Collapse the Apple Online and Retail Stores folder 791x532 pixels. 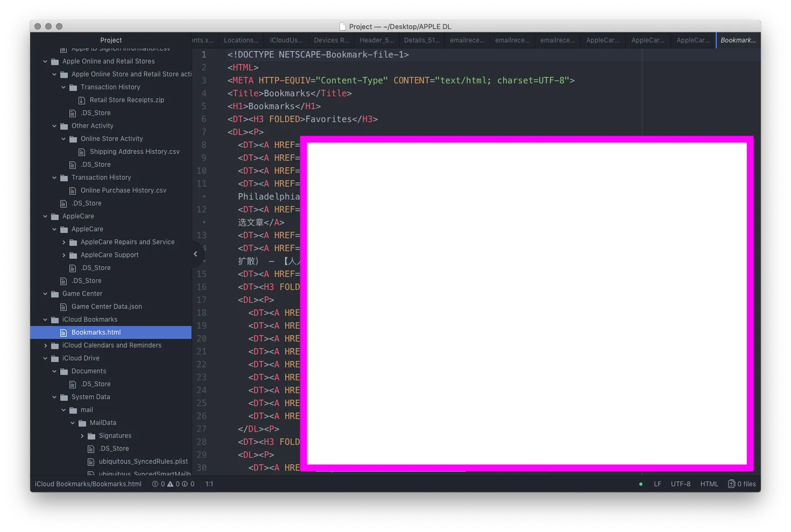pos(45,61)
